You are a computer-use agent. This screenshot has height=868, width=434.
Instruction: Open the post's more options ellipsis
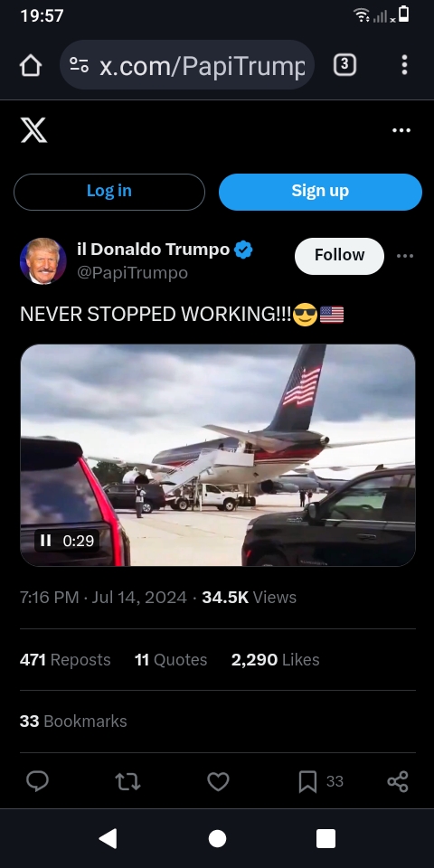[405, 256]
